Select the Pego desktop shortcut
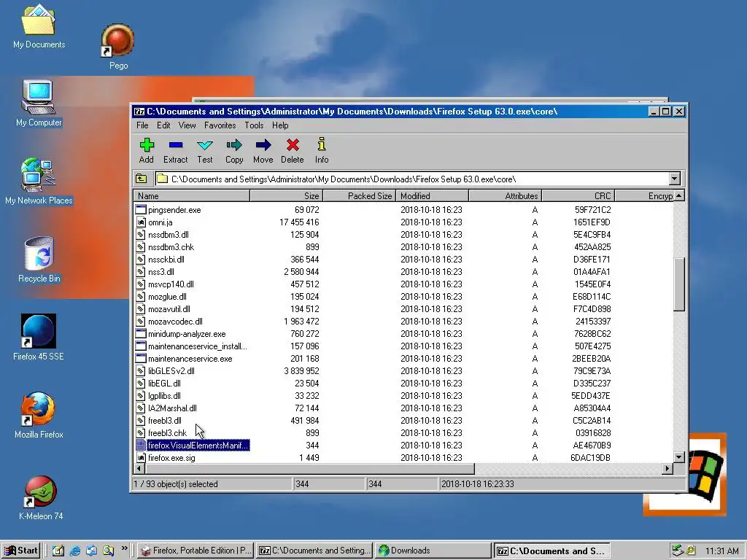This screenshot has width=747, height=560. tap(118, 47)
